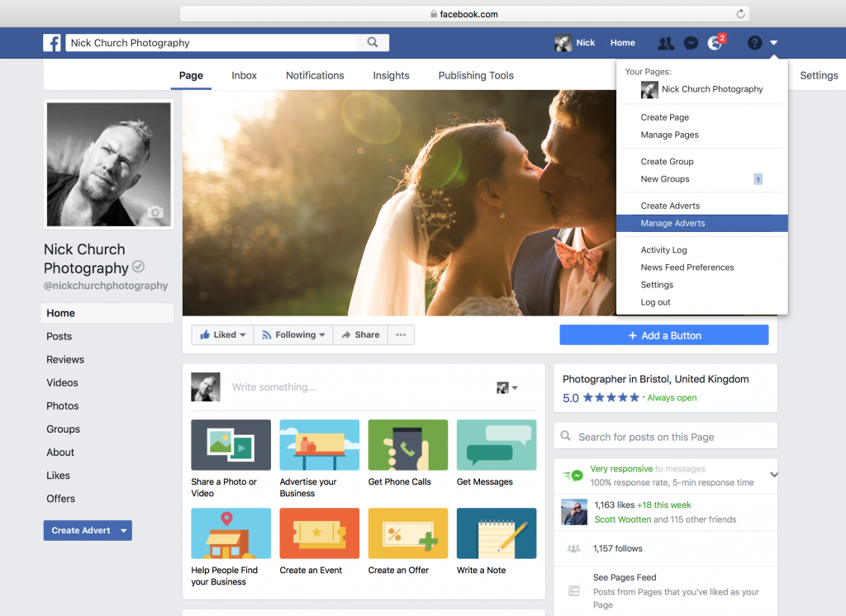Screen dimensions: 846x616
Task: Click the Add a Button button
Action: tap(663, 335)
